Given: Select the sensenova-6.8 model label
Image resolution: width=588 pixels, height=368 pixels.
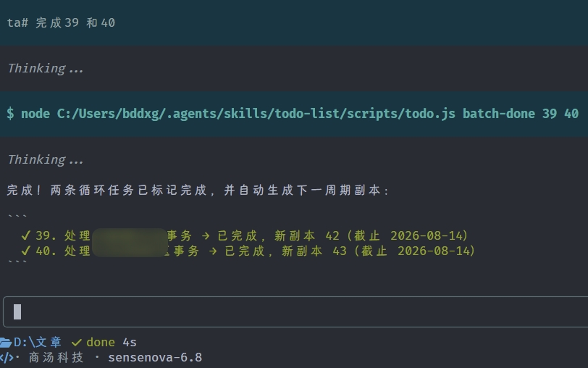Looking at the screenshot, I should tap(155, 358).
